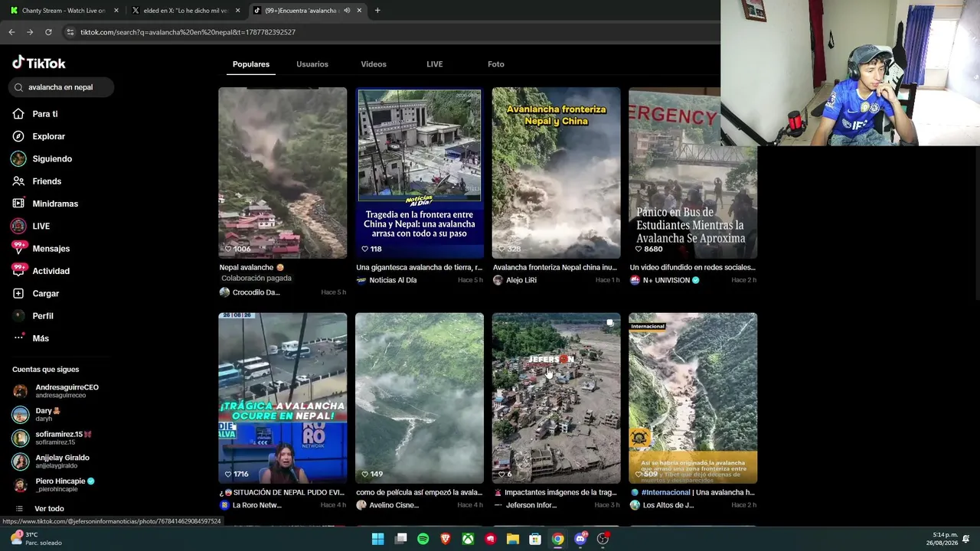Open 'Avalancha fronteriza Nepal y China' video
980x551 pixels.
(557, 173)
